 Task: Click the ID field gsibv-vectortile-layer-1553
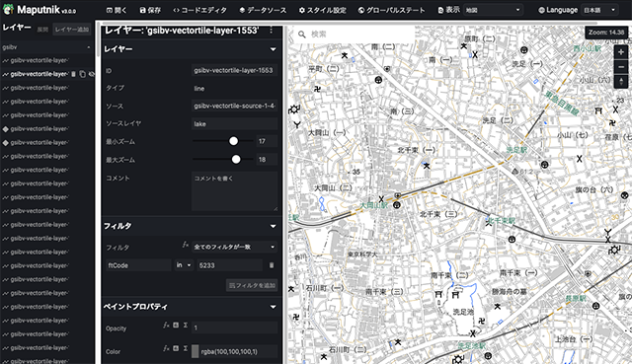click(234, 70)
